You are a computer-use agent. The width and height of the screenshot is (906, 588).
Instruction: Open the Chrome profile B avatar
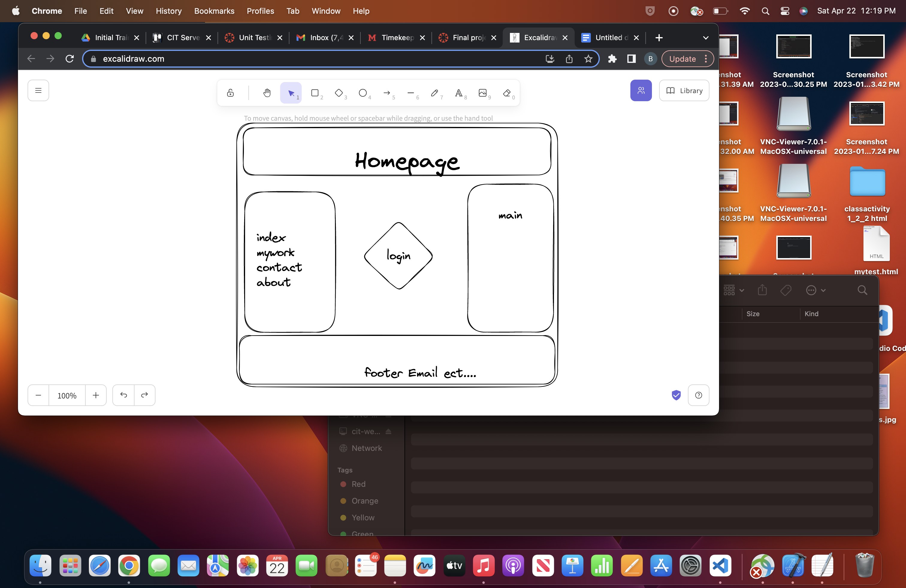pos(650,59)
